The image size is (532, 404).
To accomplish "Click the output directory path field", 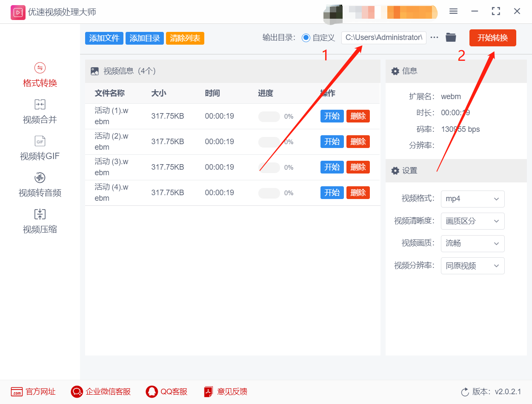I will (x=383, y=37).
